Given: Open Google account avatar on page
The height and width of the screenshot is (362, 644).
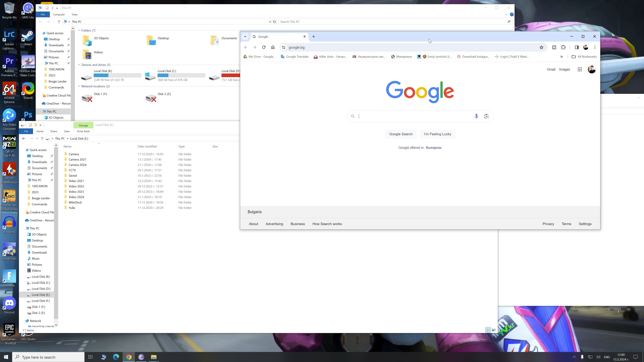Looking at the screenshot, I should [x=592, y=69].
